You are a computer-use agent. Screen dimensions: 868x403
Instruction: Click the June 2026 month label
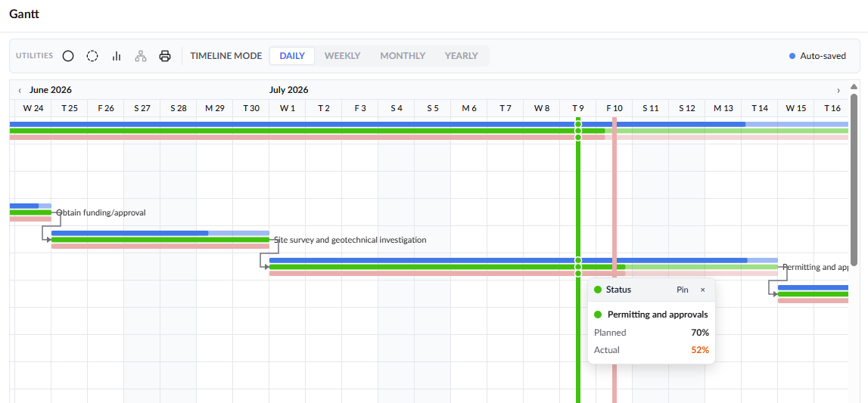51,90
